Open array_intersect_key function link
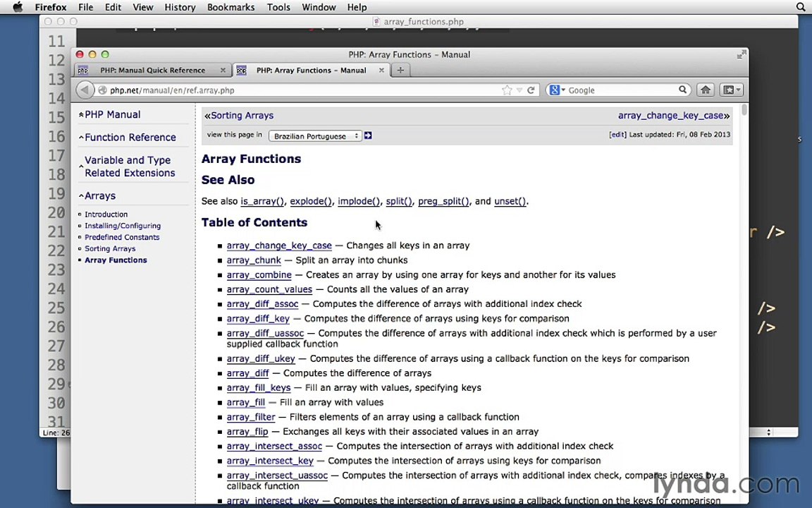 pyautogui.click(x=270, y=460)
